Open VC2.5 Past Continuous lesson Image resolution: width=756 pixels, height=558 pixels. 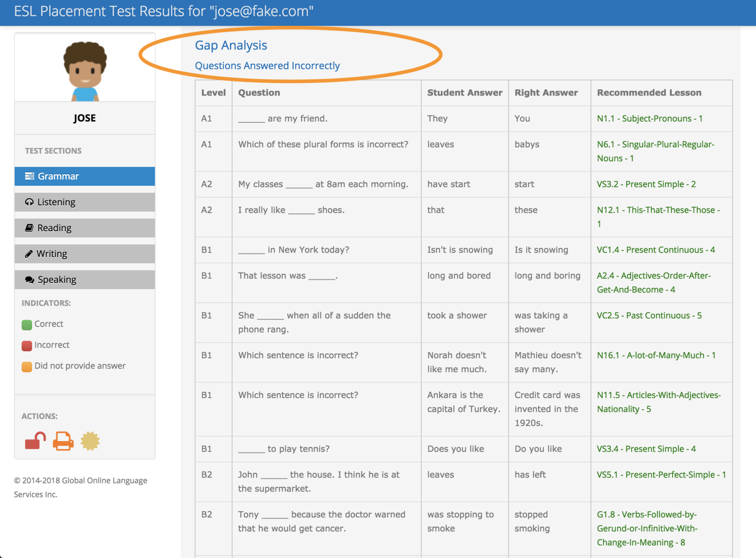[649, 316]
